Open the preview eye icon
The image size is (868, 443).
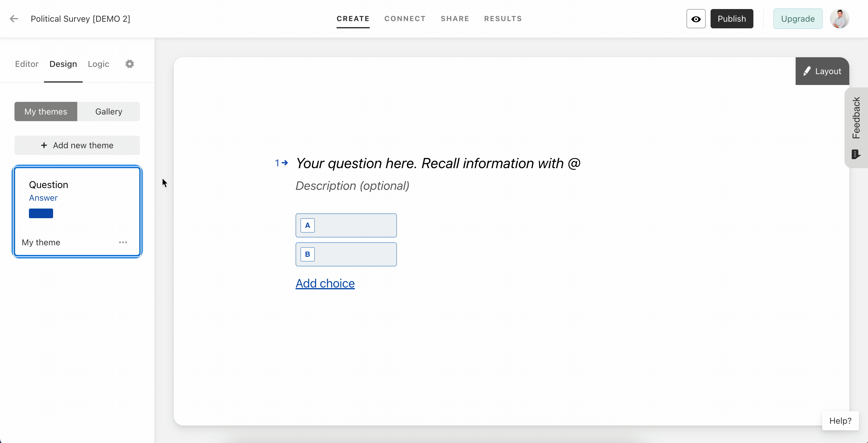(x=696, y=19)
